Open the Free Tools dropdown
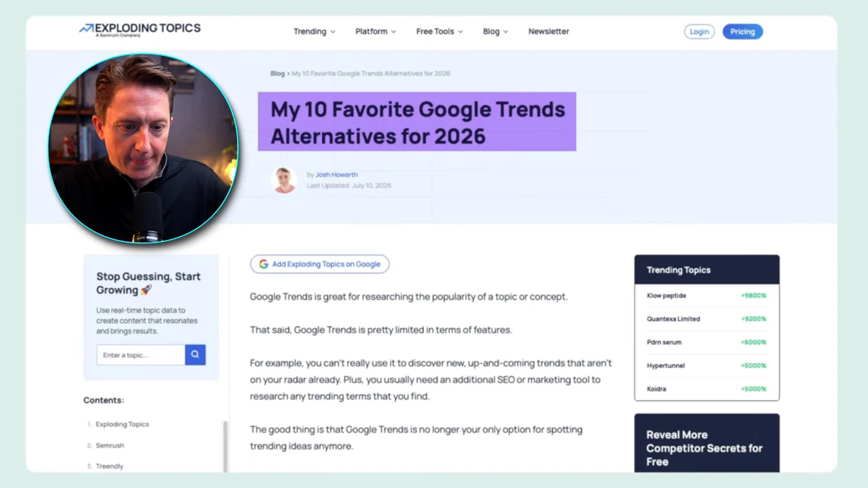 click(439, 31)
